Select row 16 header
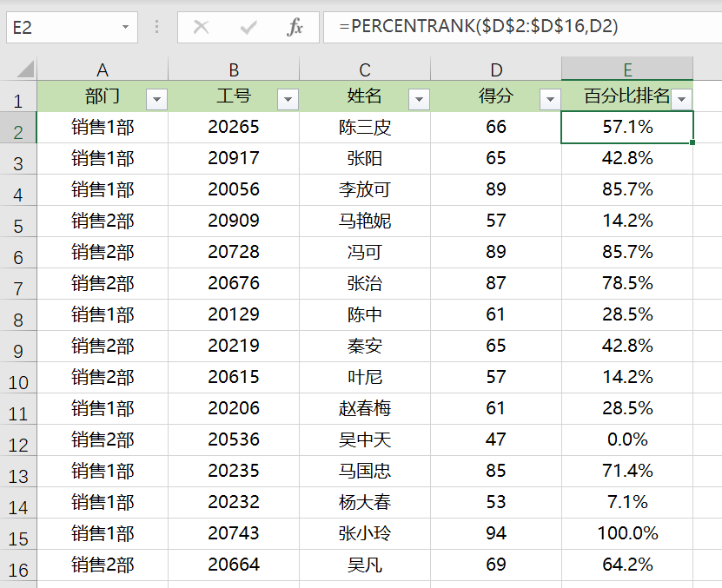 pos(18,566)
